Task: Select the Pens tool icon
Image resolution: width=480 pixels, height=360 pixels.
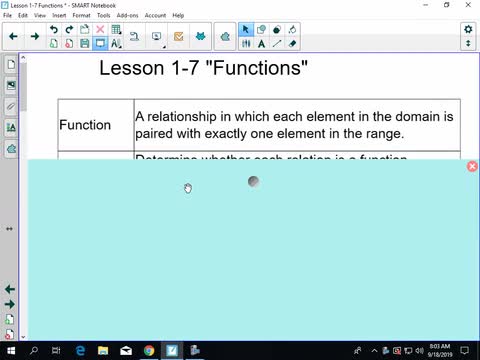Action: pos(246,43)
